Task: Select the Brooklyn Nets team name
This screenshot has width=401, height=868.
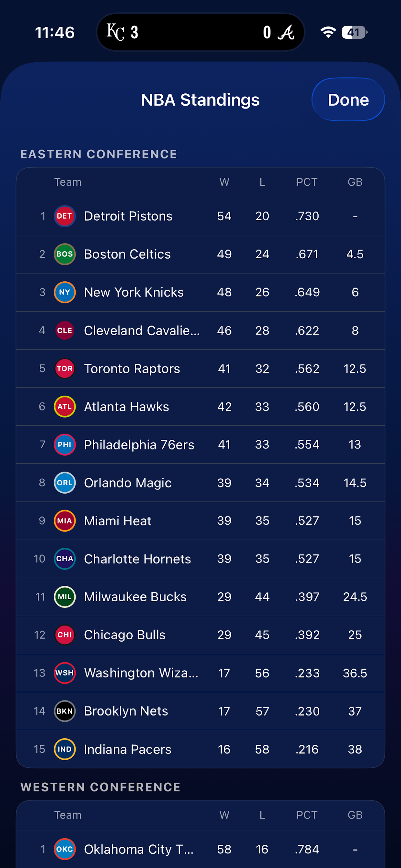Action: point(126,711)
